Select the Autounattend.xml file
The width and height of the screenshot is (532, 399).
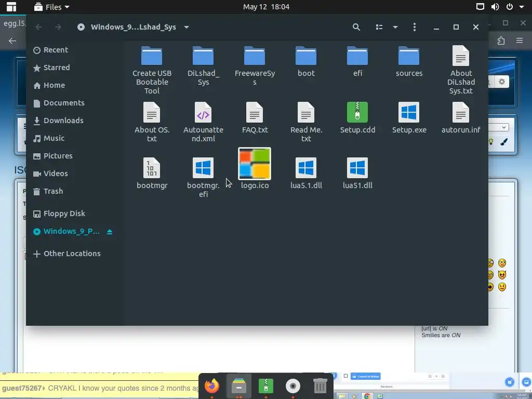click(x=203, y=122)
